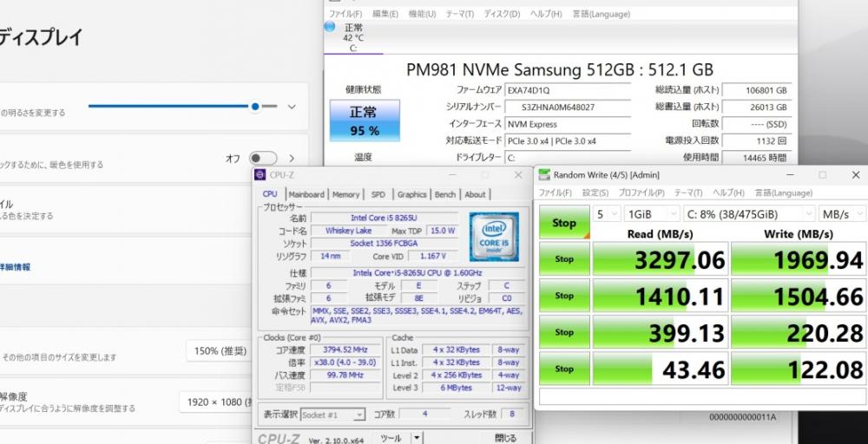Click transfer mode PCIe 3.0 x4 | PCIe 3.0 x4

(x=568, y=140)
